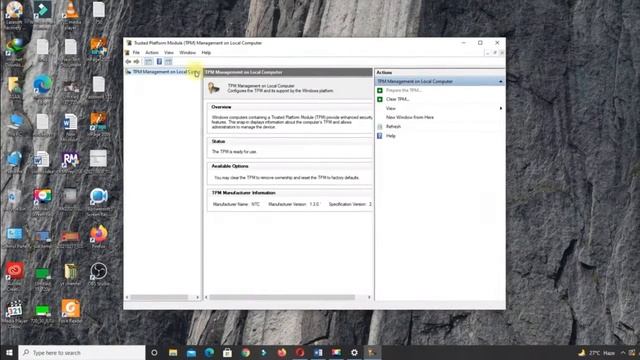Screen dimensions: 640x360
Task: Click the Forward arrow in the toolbar
Action: [137, 62]
